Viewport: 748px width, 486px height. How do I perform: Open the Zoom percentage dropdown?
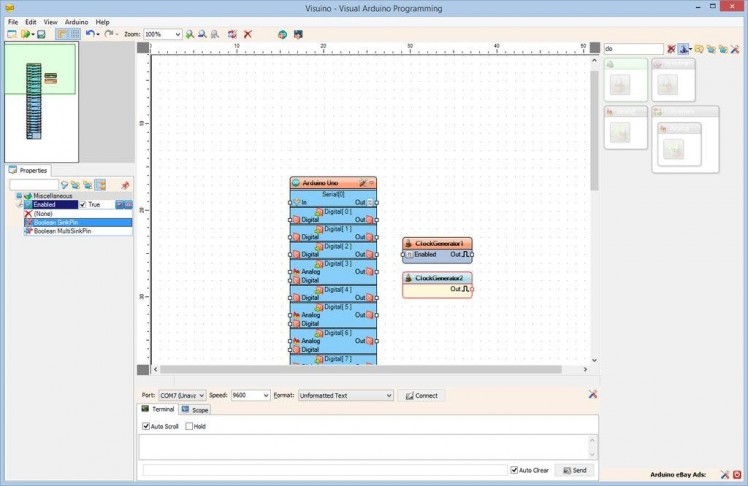(177, 34)
